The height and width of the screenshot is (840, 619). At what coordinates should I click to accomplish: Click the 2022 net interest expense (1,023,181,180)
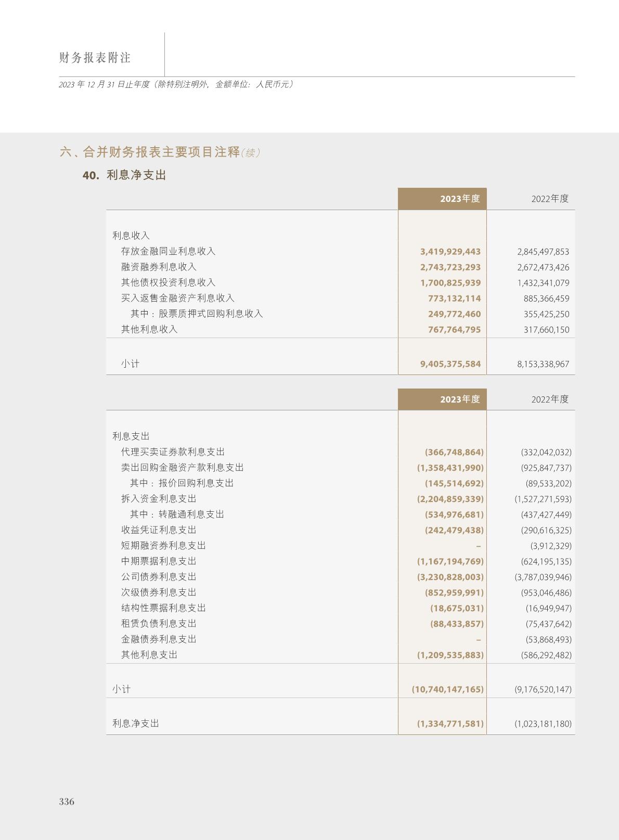pos(543,723)
